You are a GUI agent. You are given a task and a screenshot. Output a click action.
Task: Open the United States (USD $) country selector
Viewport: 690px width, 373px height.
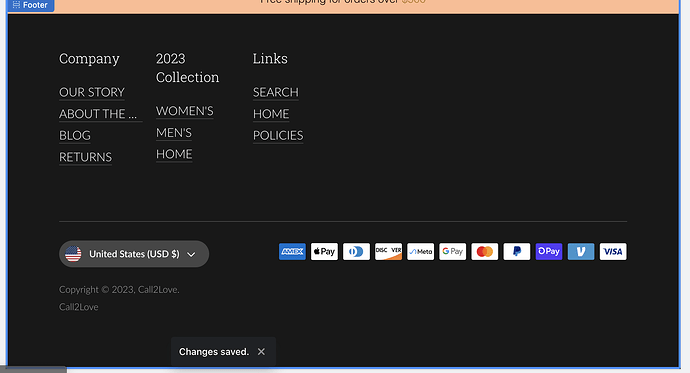click(134, 254)
